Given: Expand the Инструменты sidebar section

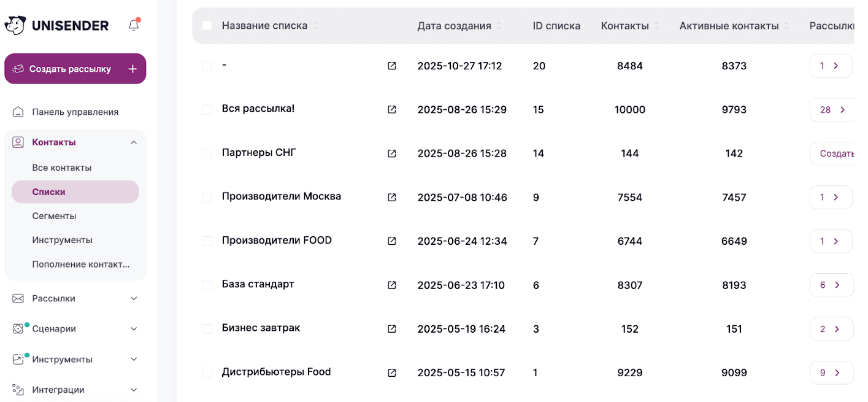Looking at the screenshot, I should pos(134,359).
